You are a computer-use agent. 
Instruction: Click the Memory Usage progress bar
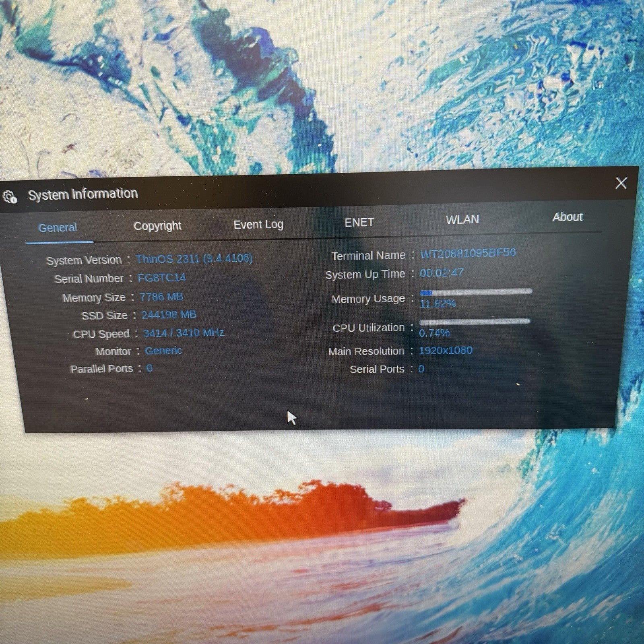pyautogui.click(x=475, y=292)
